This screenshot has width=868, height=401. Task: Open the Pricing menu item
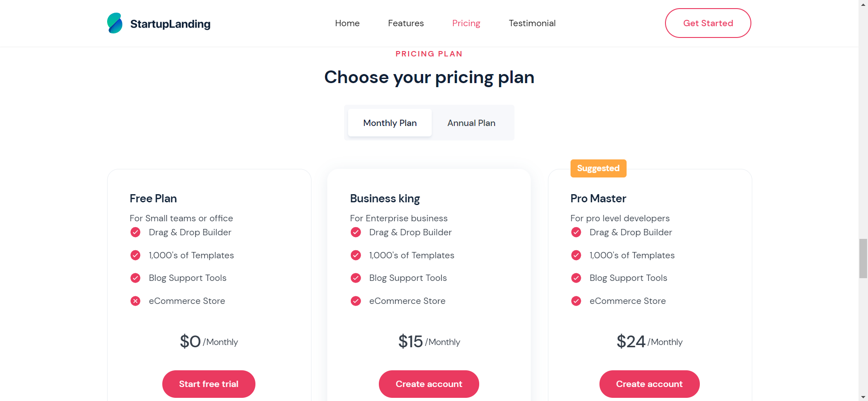click(466, 23)
